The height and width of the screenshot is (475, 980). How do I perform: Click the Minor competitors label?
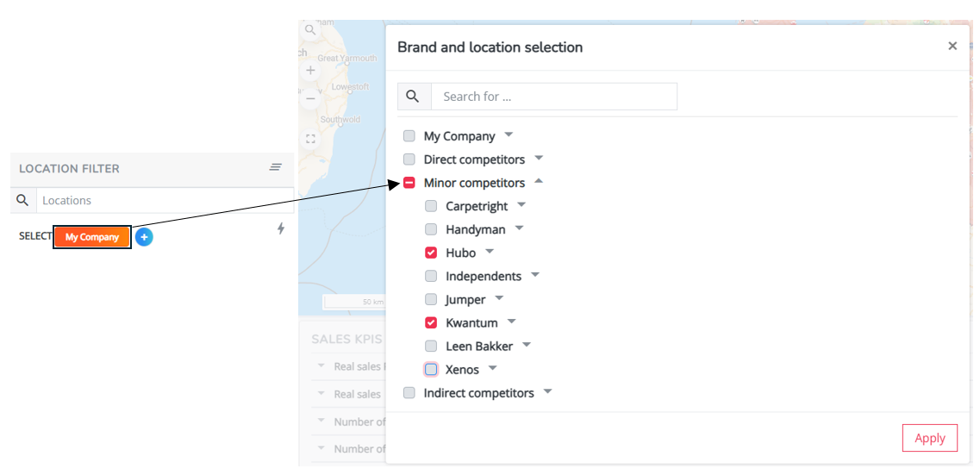[x=474, y=183]
